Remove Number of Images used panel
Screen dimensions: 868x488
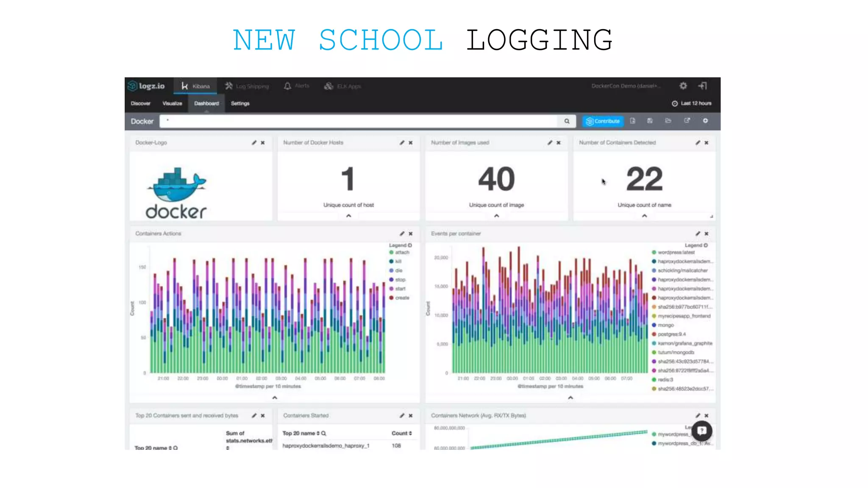click(x=559, y=143)
